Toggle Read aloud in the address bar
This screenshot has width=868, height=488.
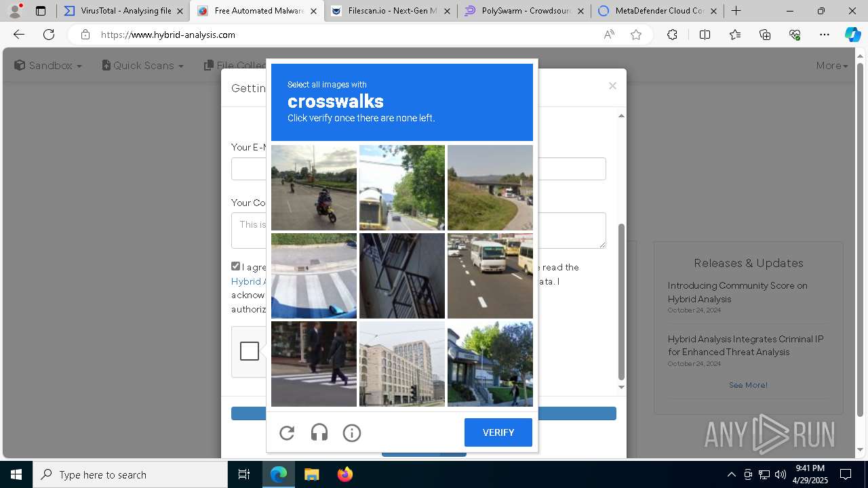(609, 35)
